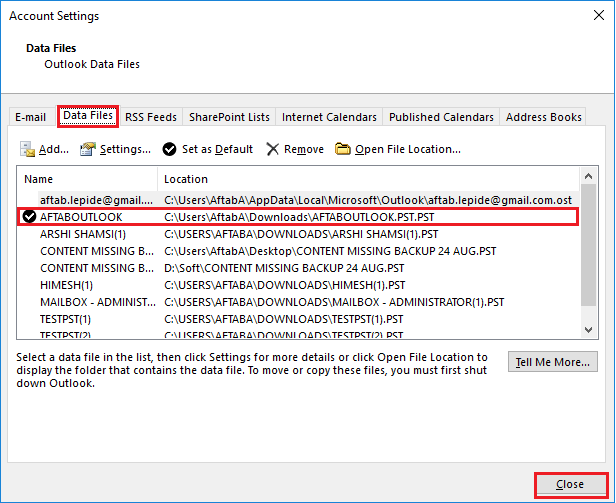Click the Add... label

[54, 149]
